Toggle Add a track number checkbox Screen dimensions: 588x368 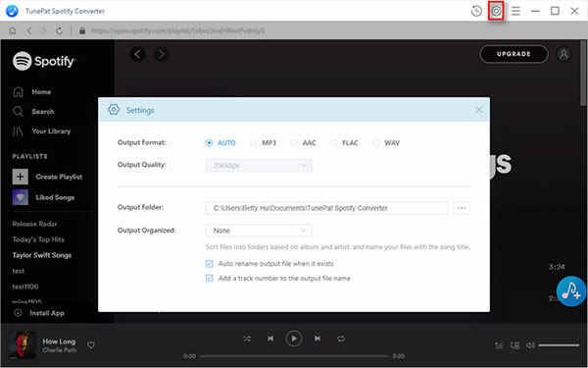[x=210, y=279]
